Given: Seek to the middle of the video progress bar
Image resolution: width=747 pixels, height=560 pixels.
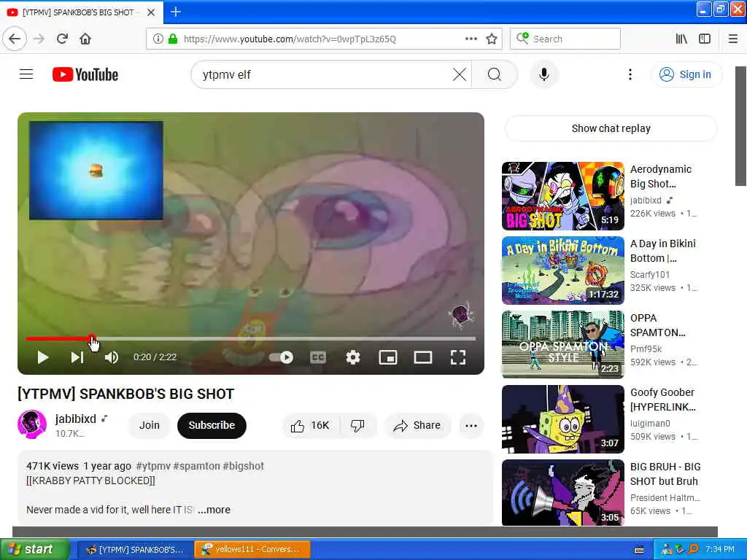Looking at the screenshot, I should click(251, 338).
